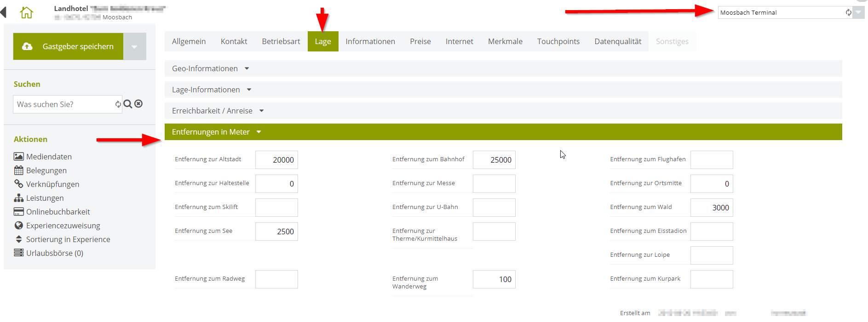Click the Belegungen calendar icon
Screen dimensions: 868x322
[x=19, y=170]
